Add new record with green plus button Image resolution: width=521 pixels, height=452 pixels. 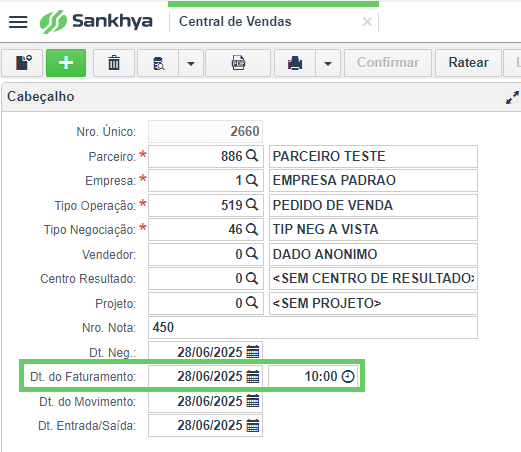66,63
